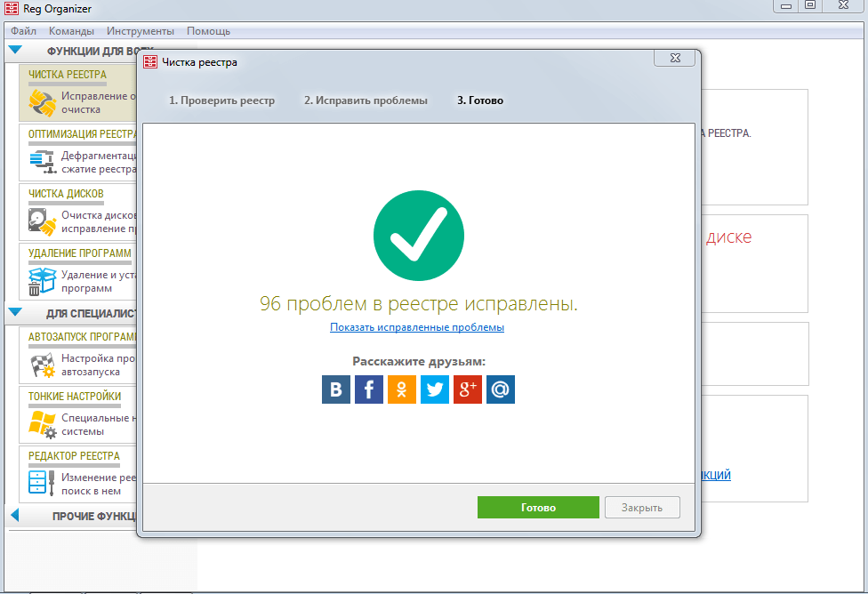This screenshot has width=868, height=594.
Task: Select УДАЛЕНИЕ ПРОГРАММ sidebar heading
Action: (80, 253)
